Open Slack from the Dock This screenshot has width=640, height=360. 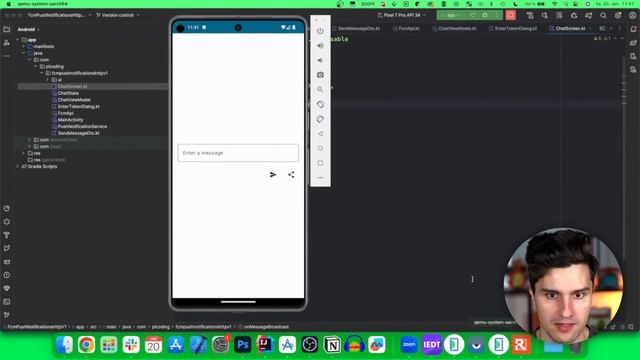131,345
